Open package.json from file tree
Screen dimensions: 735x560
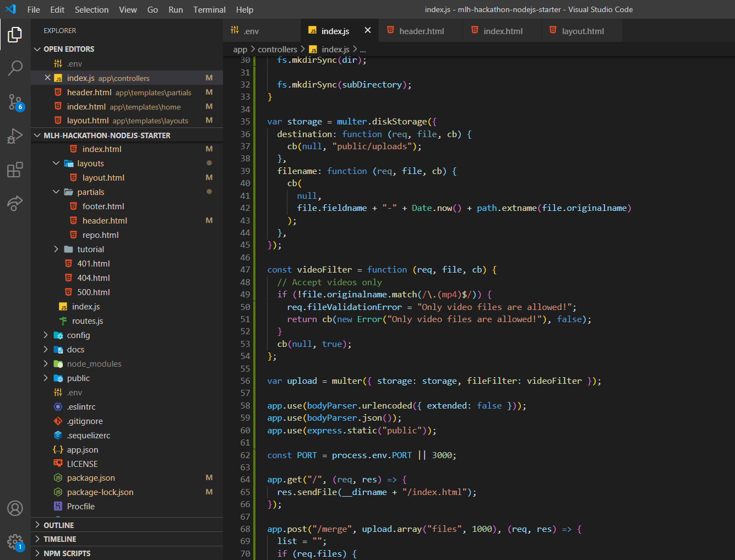pos(91,478)
